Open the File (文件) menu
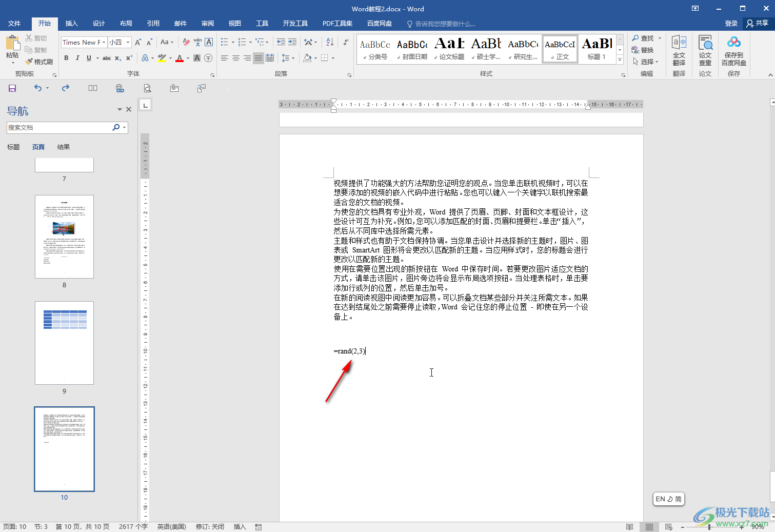The height and width of the screenshot is (532, 775). (14, 24)
